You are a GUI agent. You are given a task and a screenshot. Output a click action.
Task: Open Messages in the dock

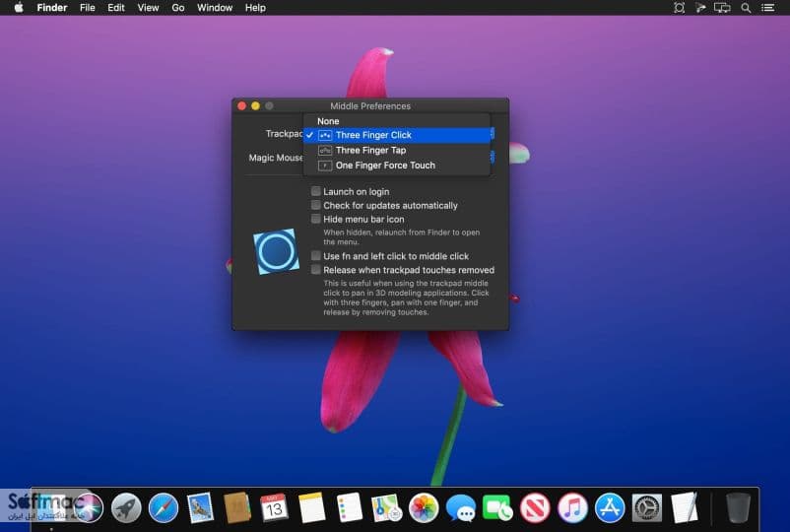[460, 507]
